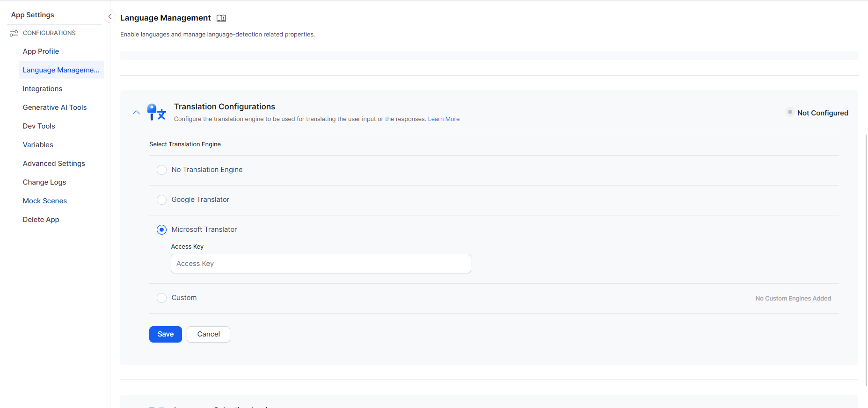Open App Profile in the sidebar
Viewport: 868px width, 408px height.
(41, 51)
